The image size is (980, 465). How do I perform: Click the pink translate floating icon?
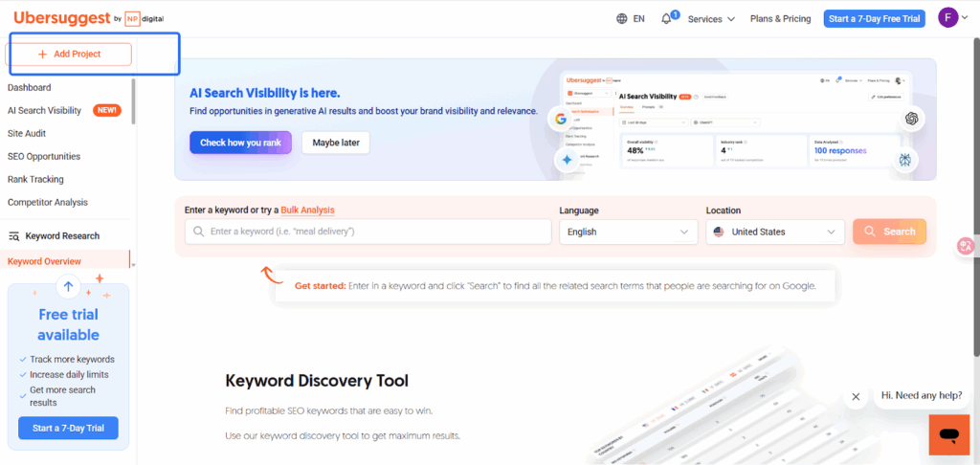tap(966, 246)
